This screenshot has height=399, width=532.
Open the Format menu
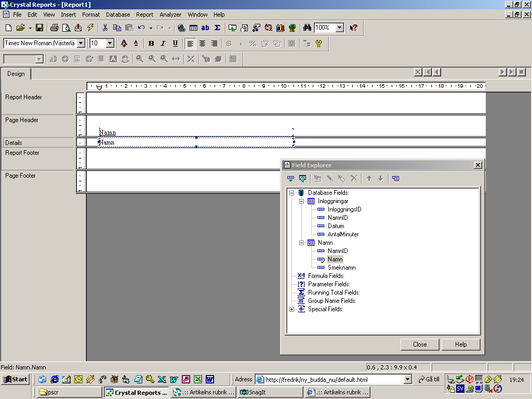tap(91, 15)
